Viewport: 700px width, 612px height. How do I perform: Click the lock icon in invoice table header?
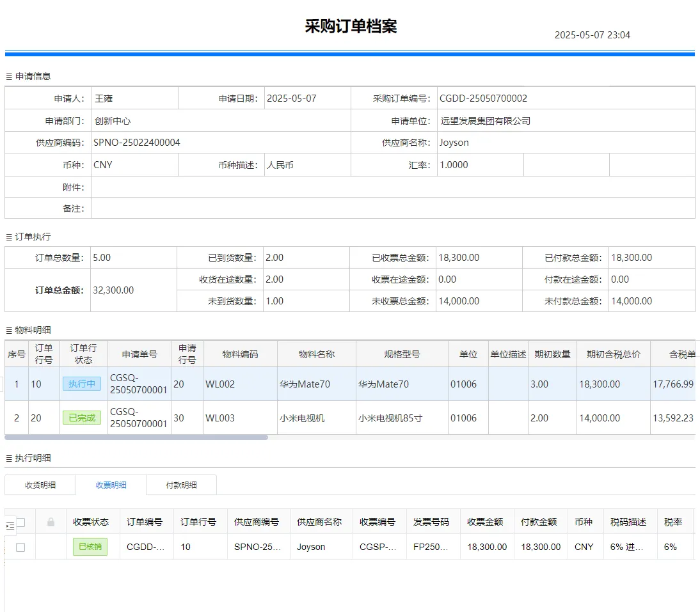[51, 522]
